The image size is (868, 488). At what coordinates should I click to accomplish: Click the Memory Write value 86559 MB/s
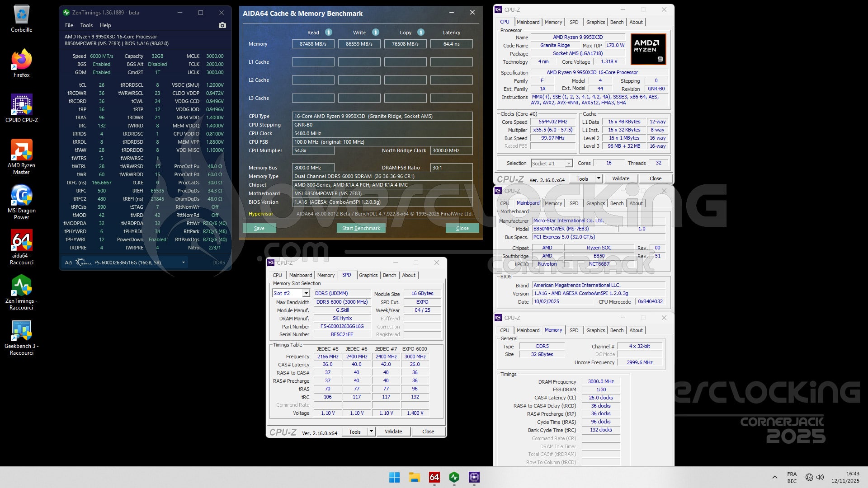click(359, 44)
